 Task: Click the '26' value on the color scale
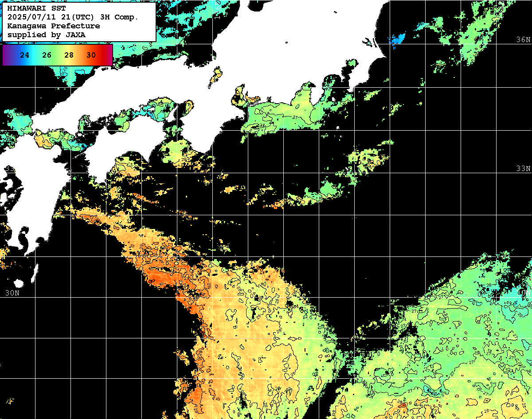[x=47, y=55]
